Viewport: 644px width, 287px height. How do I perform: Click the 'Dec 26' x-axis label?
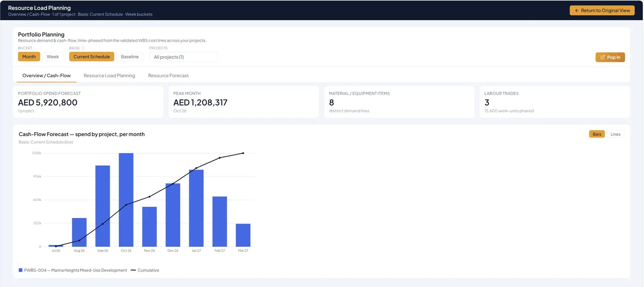[x=173, y=250]
